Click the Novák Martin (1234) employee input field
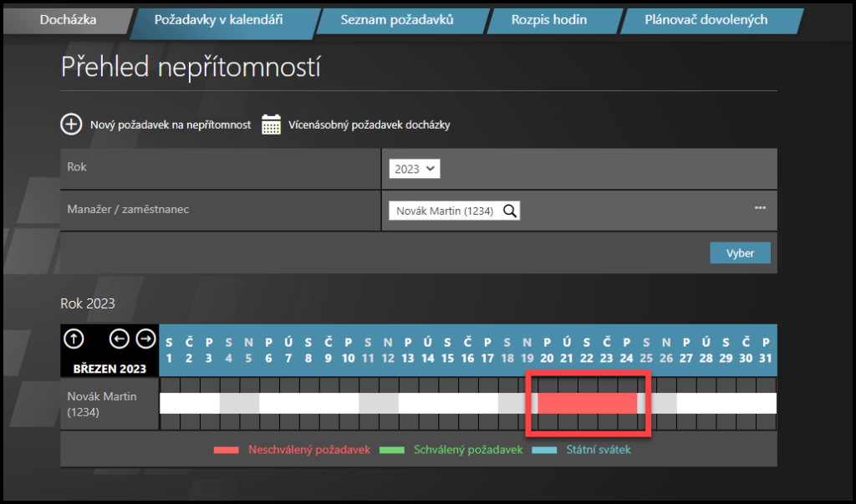Screen dimensions: 856x504 (x=446, y=211)
